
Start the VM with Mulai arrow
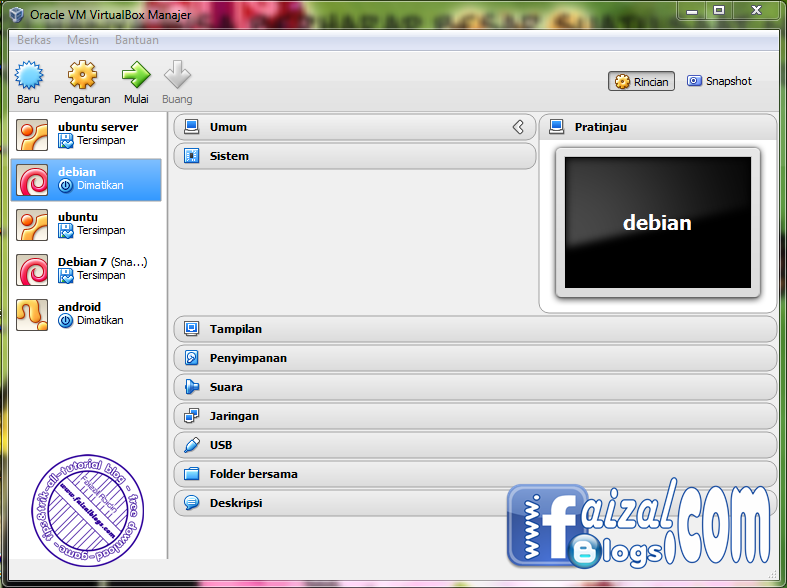coord(136,75)
